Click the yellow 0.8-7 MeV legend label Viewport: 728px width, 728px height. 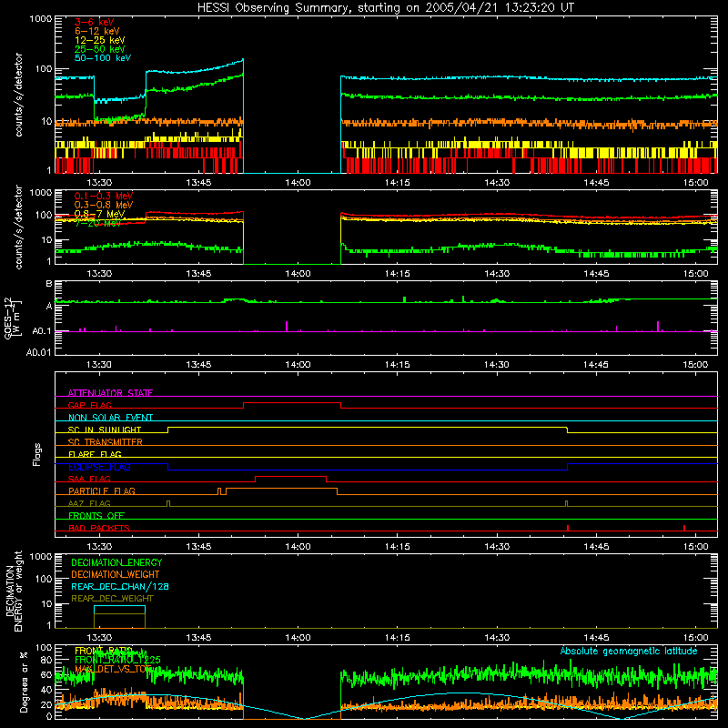[x=100, y=214]
